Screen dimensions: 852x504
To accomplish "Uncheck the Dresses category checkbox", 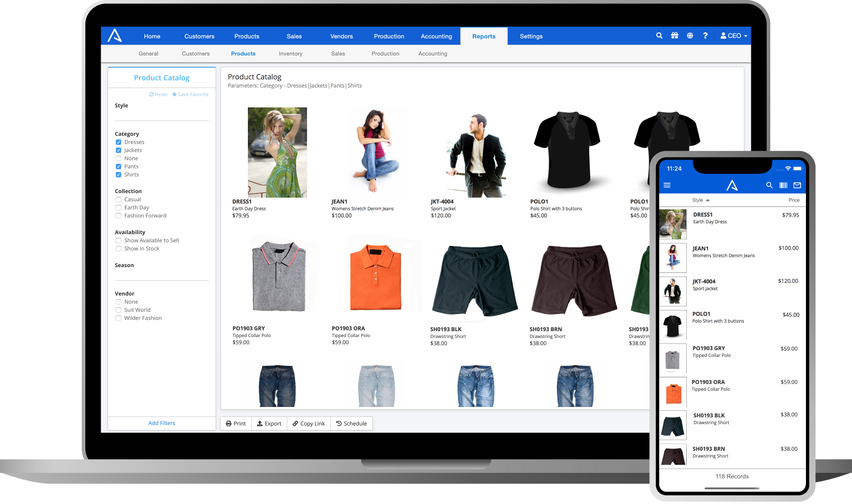I will tap(118, 142).
